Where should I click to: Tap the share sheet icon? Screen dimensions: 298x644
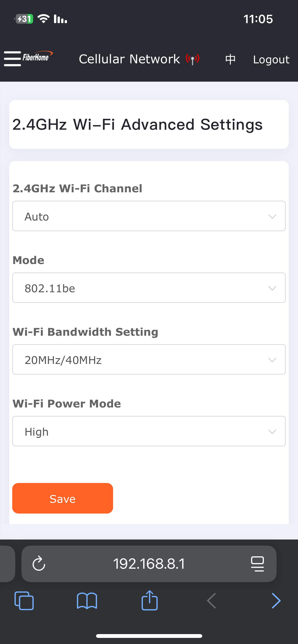click(x=150, y=600)
